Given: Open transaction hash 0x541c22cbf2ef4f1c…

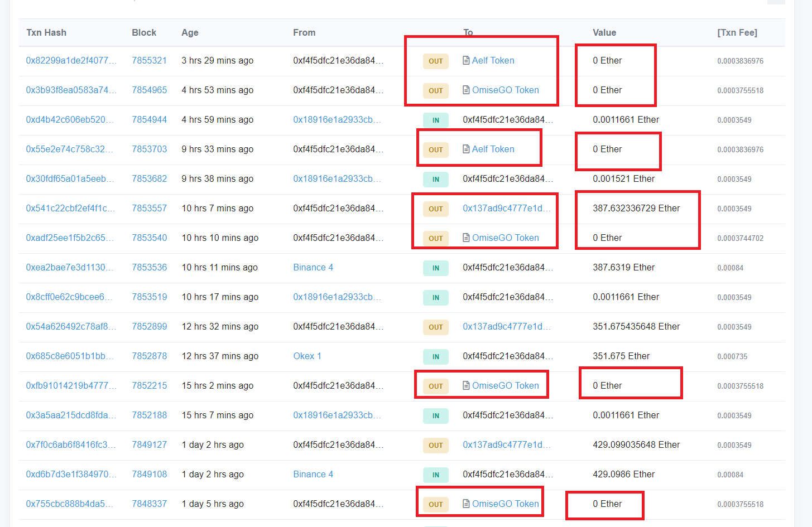Looking at the screenshot, I should (71, 208).
